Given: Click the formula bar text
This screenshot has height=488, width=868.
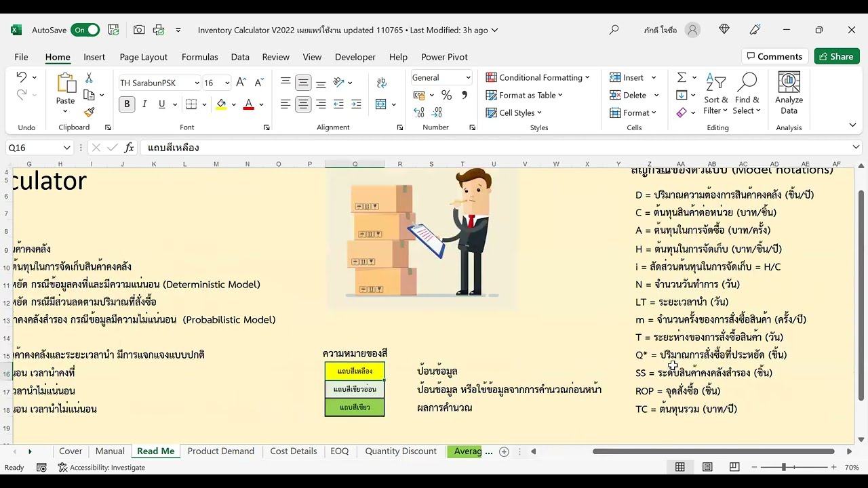Looking at the screenshot, I should pos(173,147).
